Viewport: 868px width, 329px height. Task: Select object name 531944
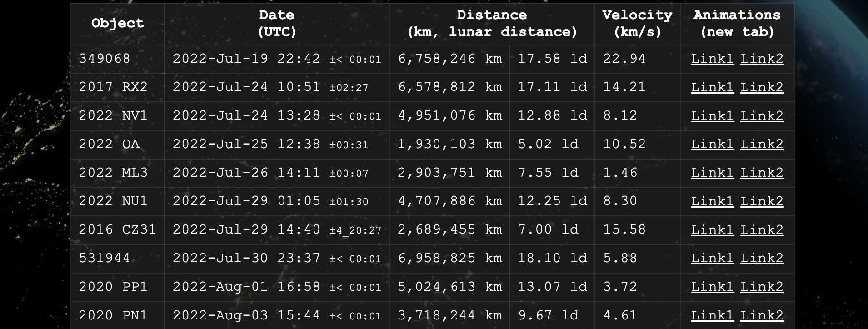[105, 258]
